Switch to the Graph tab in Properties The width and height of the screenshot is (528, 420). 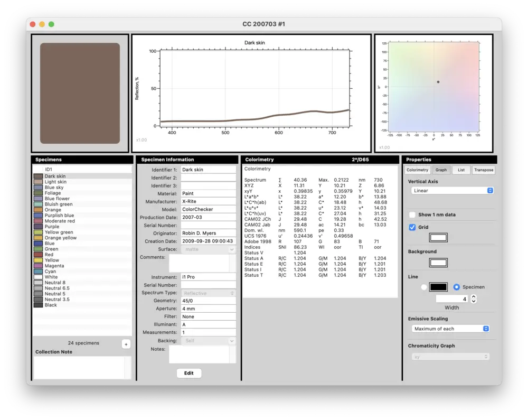pos(441,170)
